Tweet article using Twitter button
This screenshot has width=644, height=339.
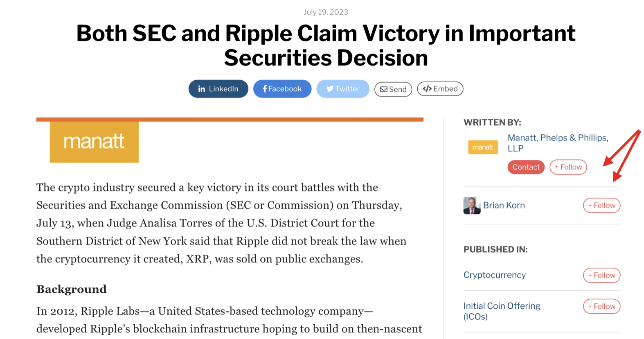point(343,89)
